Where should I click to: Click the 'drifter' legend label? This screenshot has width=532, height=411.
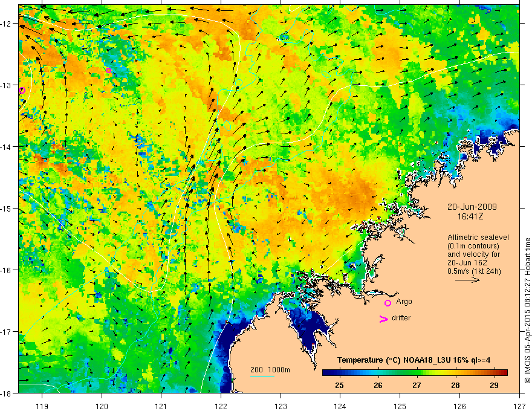(x=401, y=318)
